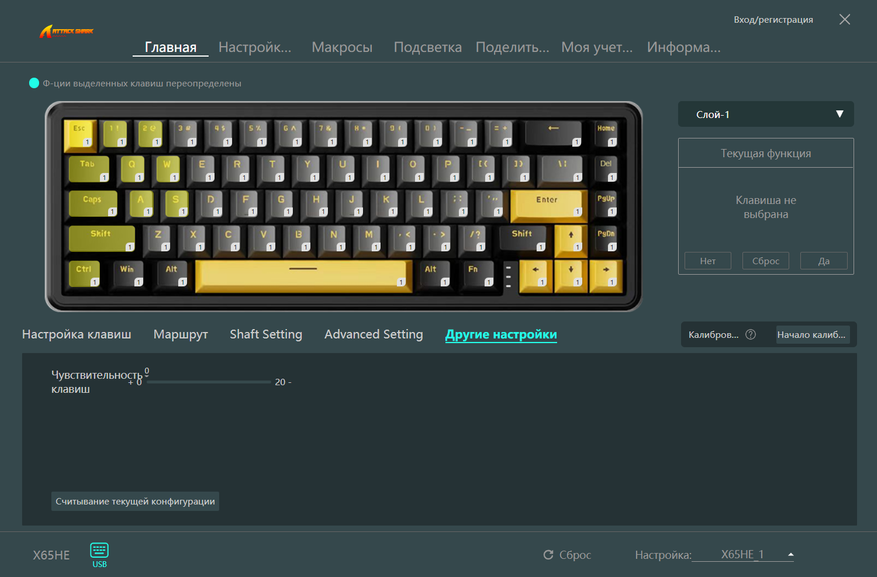Select the Esc key on keyboard
Screen dimensions: 877x577
(x=80, y=135)
